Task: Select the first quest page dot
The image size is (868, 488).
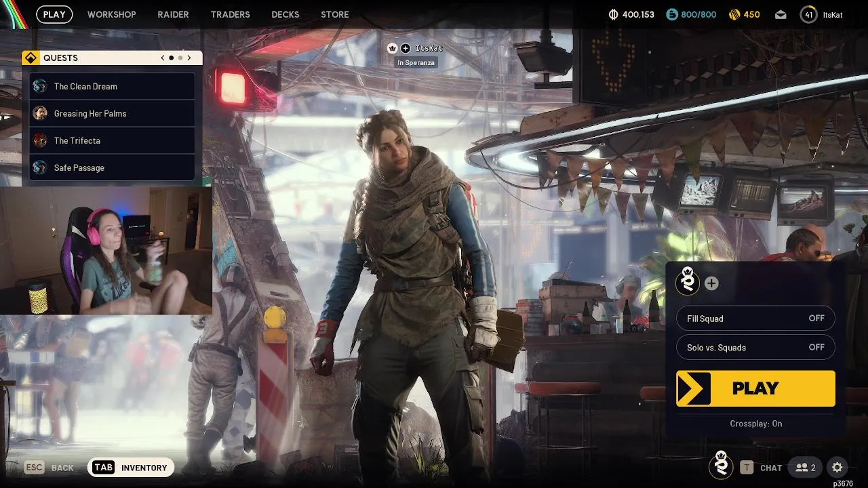Action: (171, 58)
